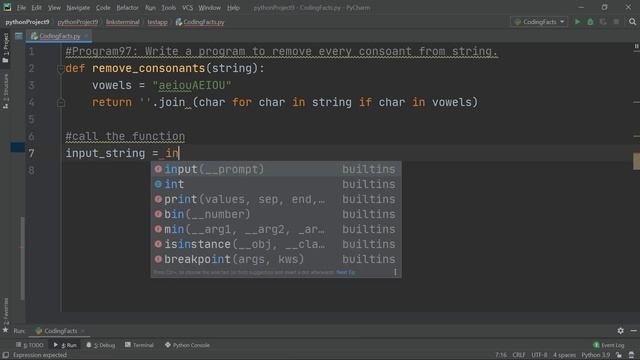Open the Python 3.9 interpreter selector
The height and width of the screenshot is (360, 640).
(x=596, y=355)
